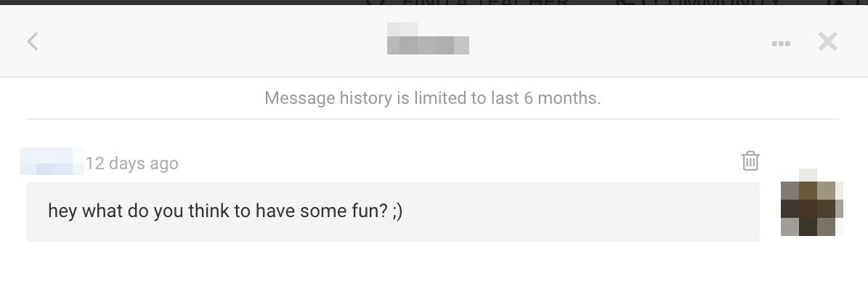The height and width of the screenshot is (297, 868).
Task: Open the "FIND A TEACHER" navigation item
Action: 484,3
